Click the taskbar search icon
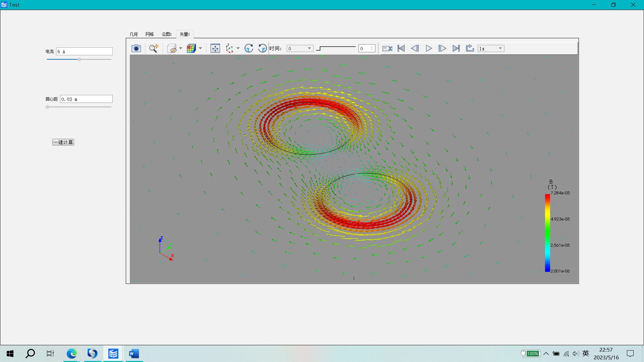Image resolution: width=644 pixels, height=362 pixels. (x=30, y=354)
